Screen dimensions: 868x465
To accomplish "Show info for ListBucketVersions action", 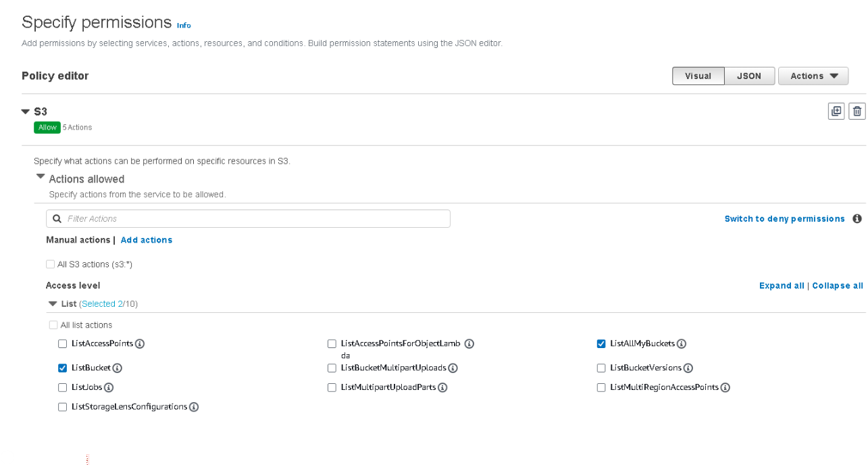I will click(688, 368).
